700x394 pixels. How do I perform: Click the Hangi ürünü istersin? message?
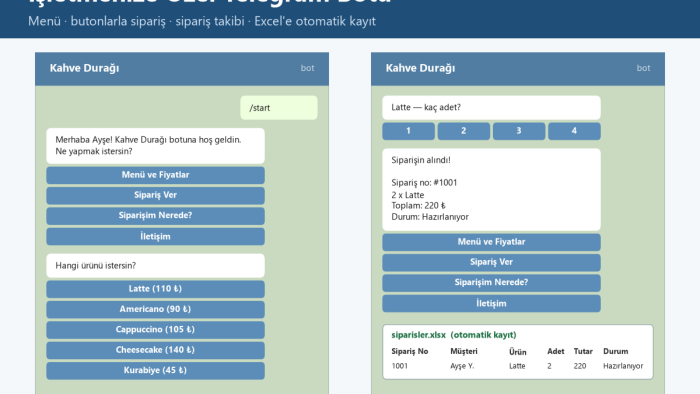(155, 265)
